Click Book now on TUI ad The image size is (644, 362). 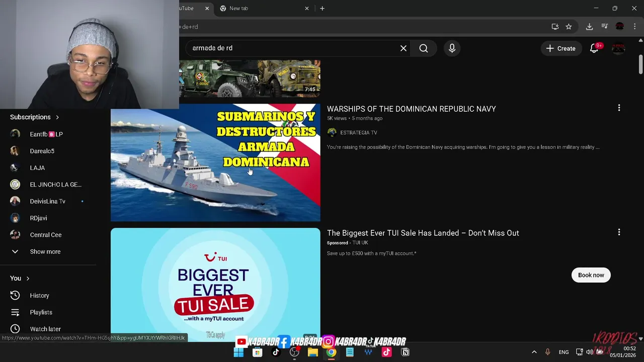point(591,275)
